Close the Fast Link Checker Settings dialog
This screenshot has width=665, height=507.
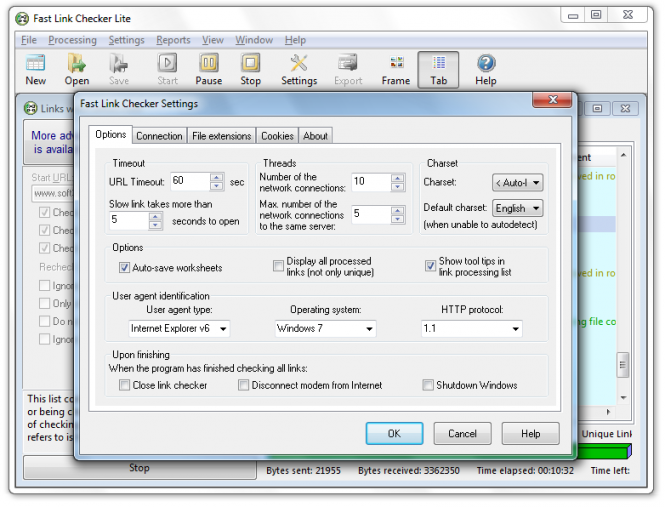[552, 100]
